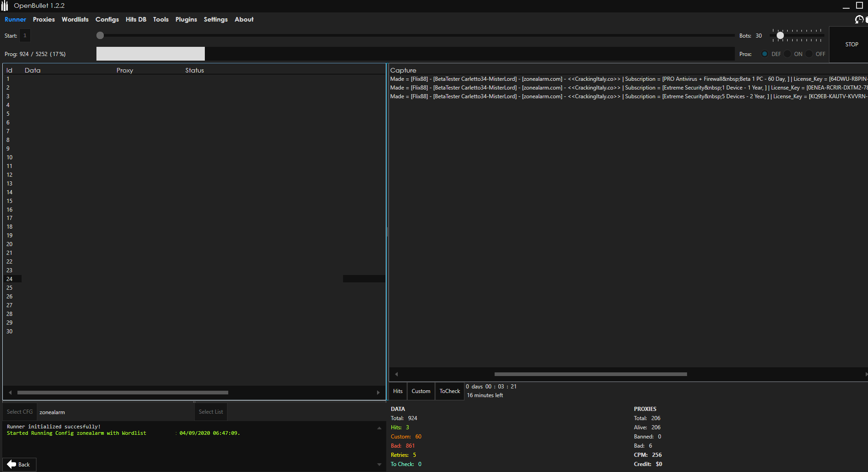Click the '16 minutes left' text
The width and height of the screenshot is (868, 472).
point(485,395)
